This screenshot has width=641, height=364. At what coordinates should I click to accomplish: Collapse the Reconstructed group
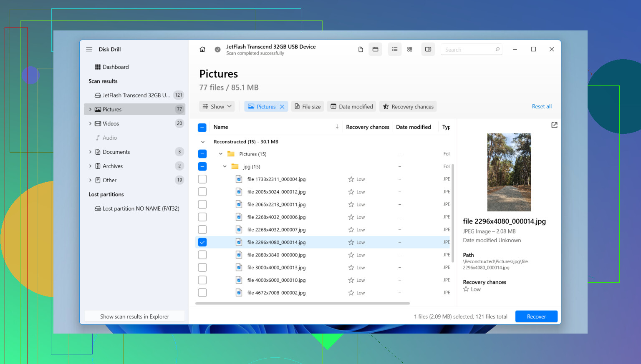pos(203,142)
